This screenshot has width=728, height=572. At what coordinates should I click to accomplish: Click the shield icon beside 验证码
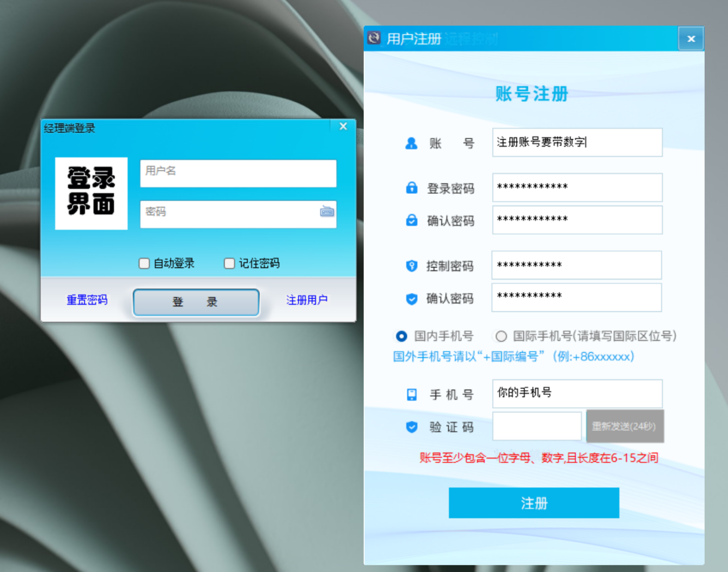tap(412, 427)
